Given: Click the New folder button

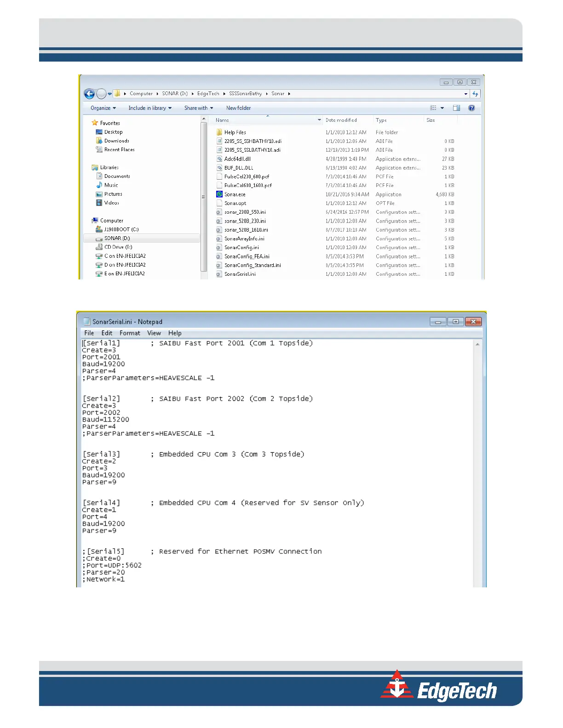Looking at the screenshot, I should [x=238, y=108].
